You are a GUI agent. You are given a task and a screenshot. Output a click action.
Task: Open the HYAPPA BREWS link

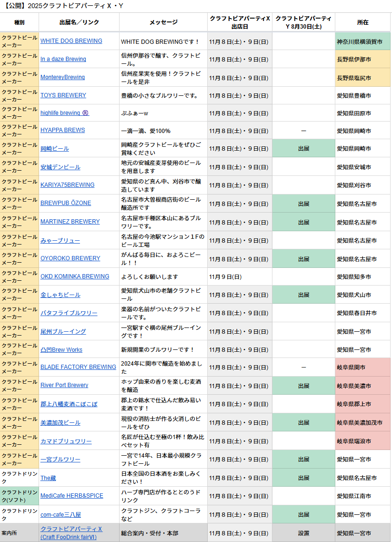coord(62,130)
